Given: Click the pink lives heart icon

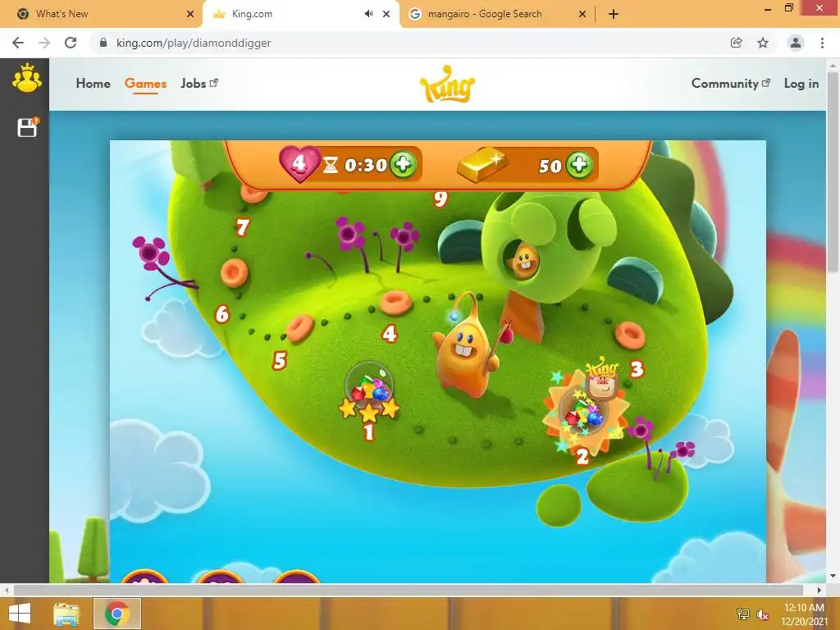Looking at the screenshot, I should [299, 163].
